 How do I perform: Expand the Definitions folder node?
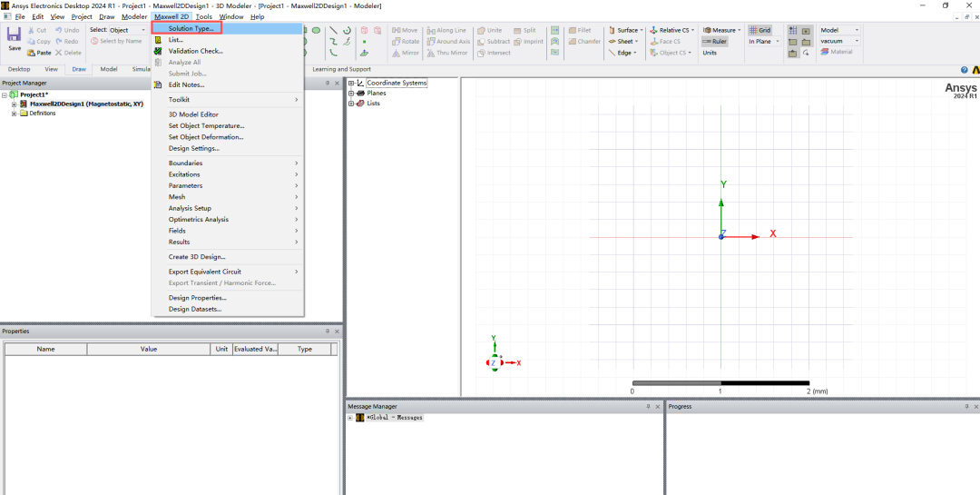[14, 114]
